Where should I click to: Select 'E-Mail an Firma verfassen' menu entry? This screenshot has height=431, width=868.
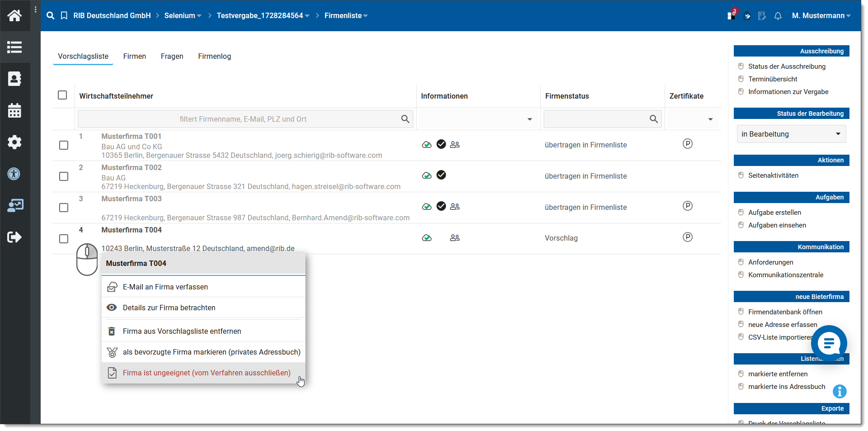click(x=203, y=287)
